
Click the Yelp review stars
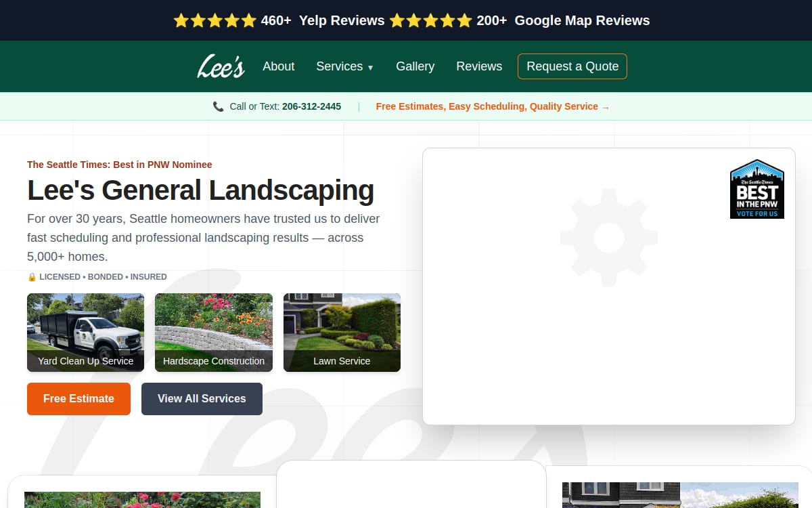(215, 20)
